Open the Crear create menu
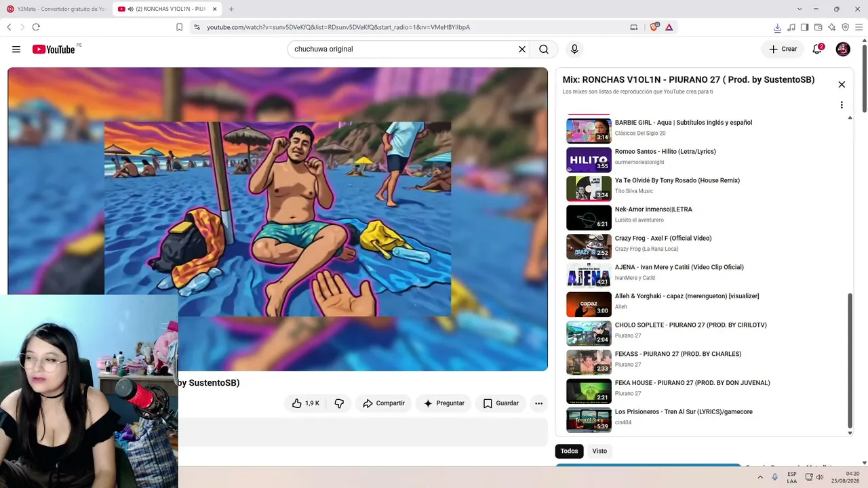The height and width of the screenshot is (488, 868). click(783, 49)
